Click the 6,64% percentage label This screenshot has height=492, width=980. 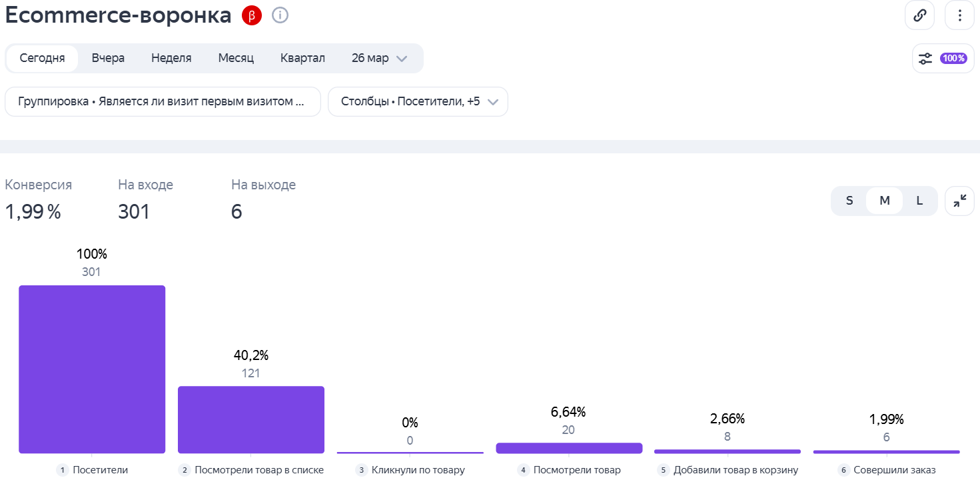pos(568,412)
